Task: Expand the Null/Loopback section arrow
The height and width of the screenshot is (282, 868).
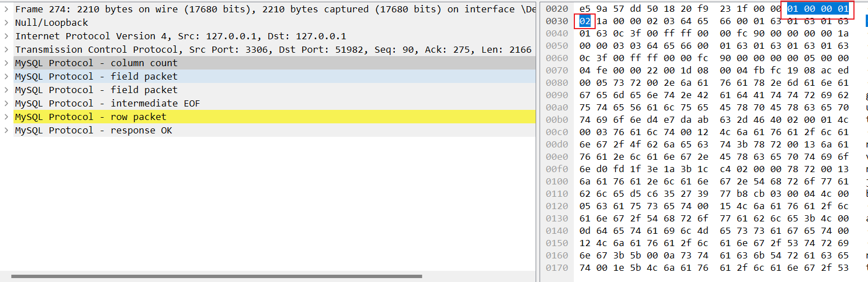Action: (x=6, y=23)
